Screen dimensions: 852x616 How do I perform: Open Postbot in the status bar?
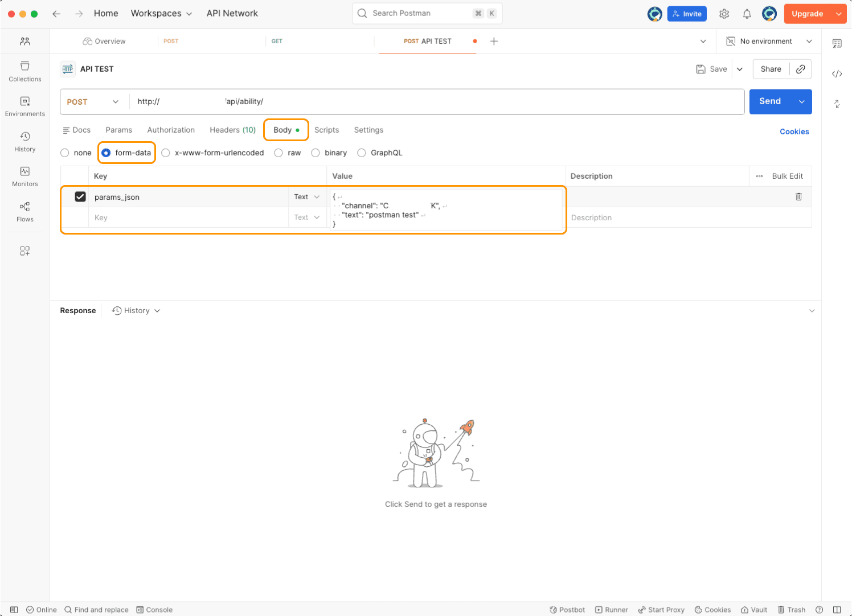pos(567,610)
